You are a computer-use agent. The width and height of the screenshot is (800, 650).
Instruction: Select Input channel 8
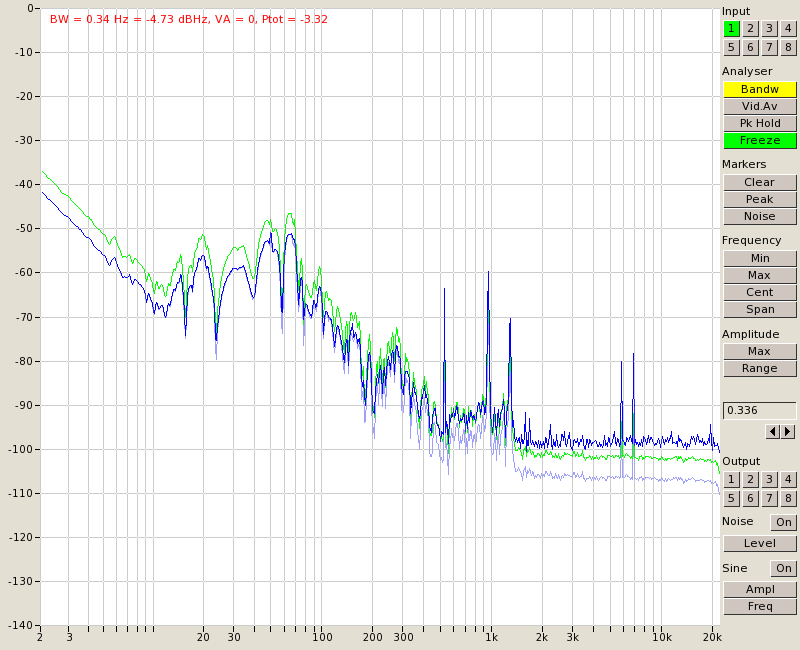[788, 47]
